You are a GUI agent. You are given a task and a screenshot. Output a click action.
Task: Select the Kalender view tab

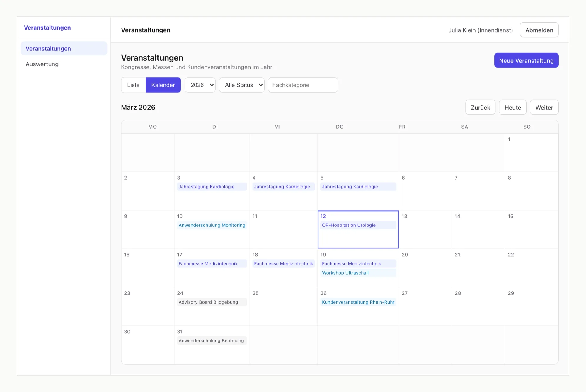[x=163, y=85]
